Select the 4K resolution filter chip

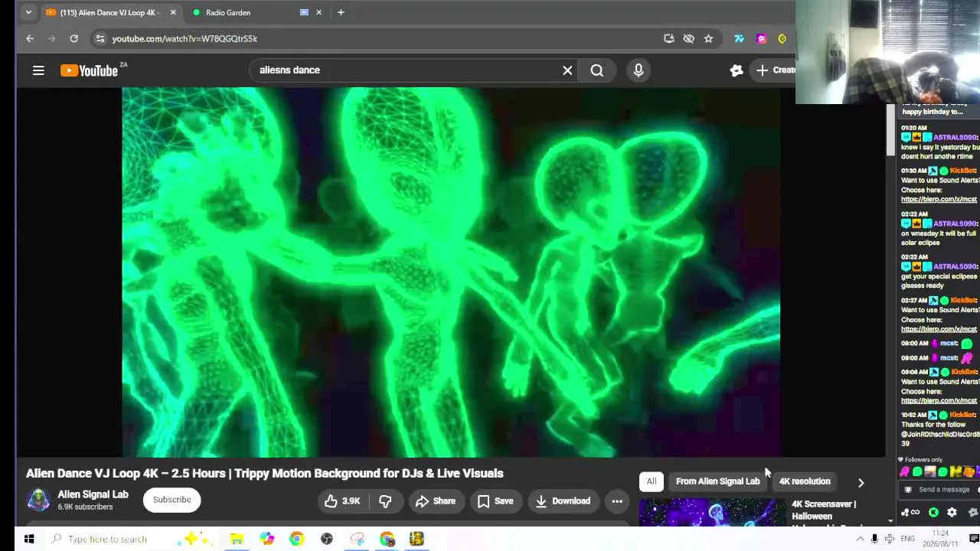click(805, 481)
